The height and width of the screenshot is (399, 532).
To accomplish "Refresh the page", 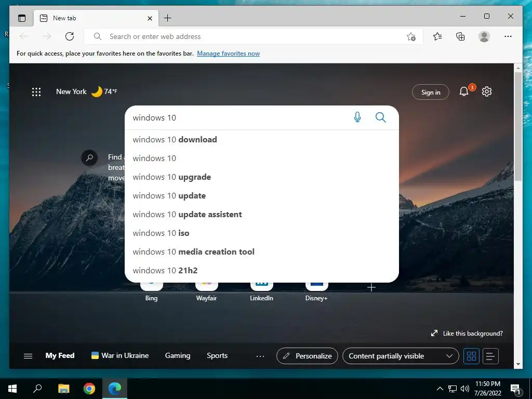I will (x=70, y=36).
